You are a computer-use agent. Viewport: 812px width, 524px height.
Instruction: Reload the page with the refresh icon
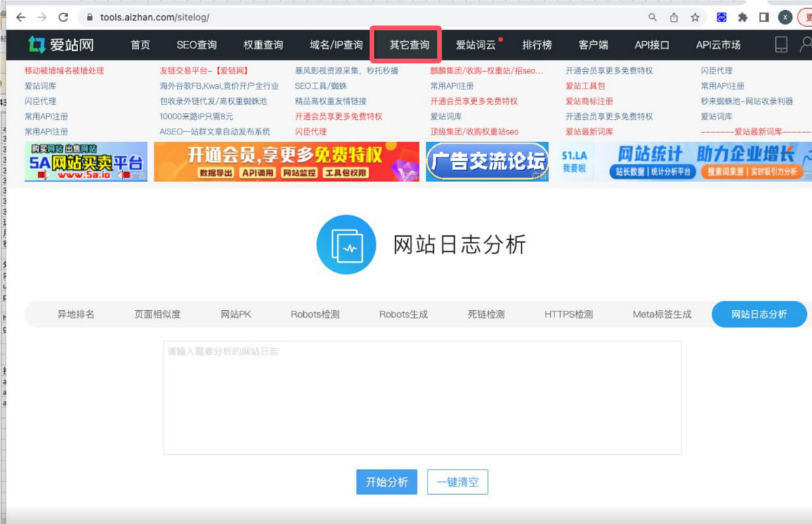tap(63, 17)
